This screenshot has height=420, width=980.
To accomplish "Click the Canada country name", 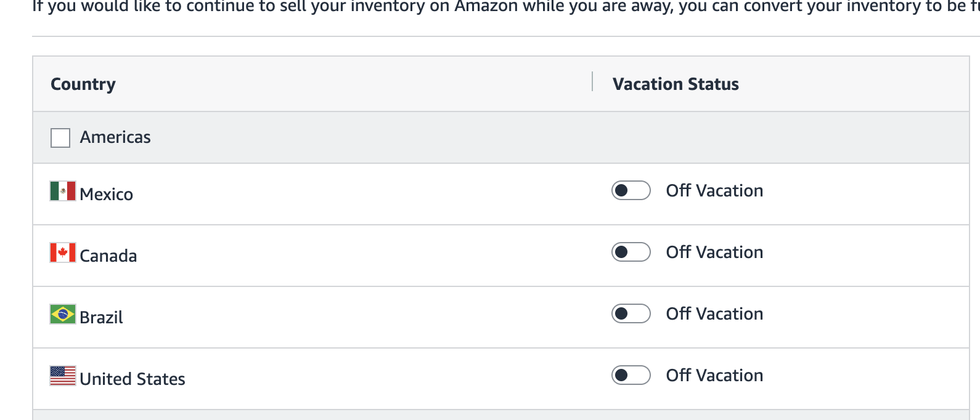I will 108,256.
